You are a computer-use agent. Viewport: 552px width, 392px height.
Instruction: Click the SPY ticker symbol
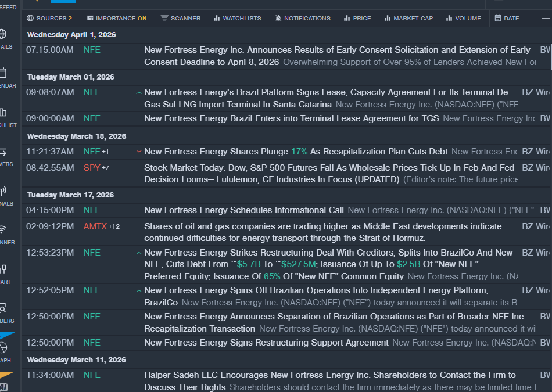tap(92, 168)
